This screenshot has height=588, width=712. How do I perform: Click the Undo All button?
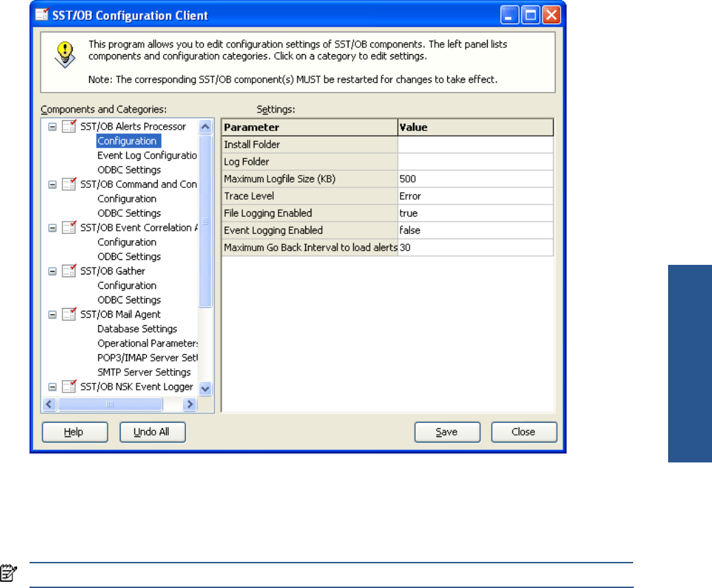pos(152,432)
